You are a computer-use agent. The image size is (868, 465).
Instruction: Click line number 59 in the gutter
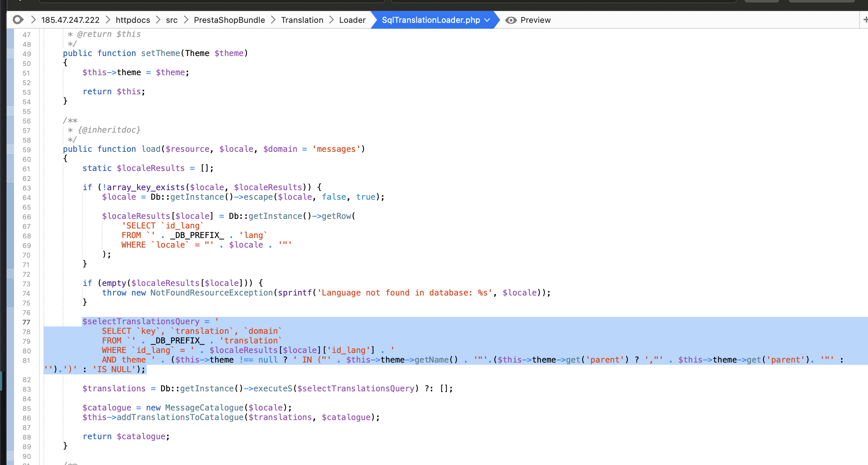26,150
